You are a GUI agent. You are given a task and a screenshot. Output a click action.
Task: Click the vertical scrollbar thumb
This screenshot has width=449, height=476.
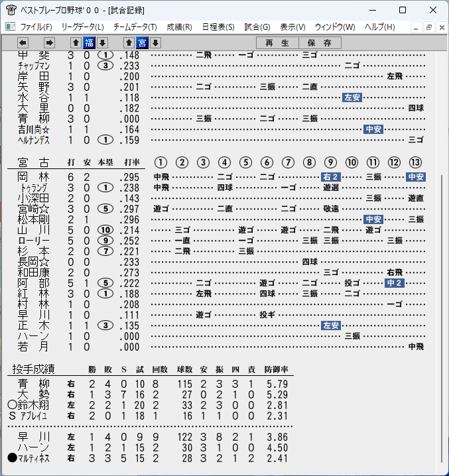442,319
